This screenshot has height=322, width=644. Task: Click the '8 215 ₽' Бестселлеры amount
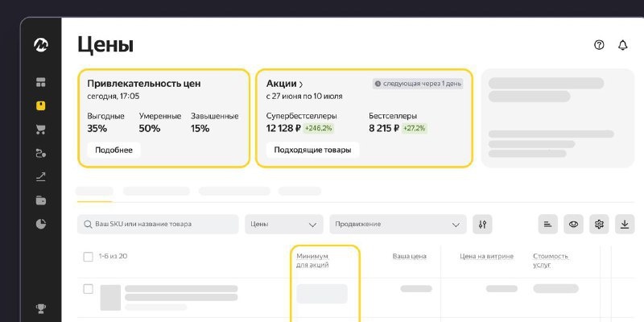tap(384, 129)
